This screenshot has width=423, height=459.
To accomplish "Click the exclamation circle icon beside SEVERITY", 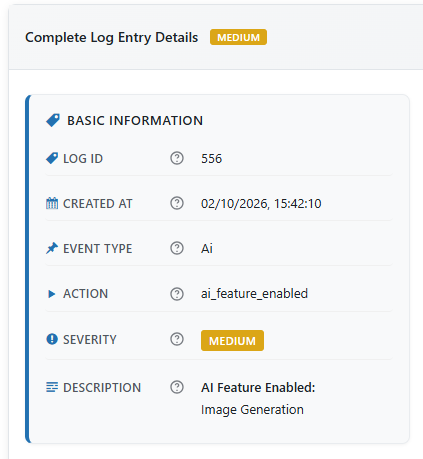I will pyautogui.click(x=52, y=339).
